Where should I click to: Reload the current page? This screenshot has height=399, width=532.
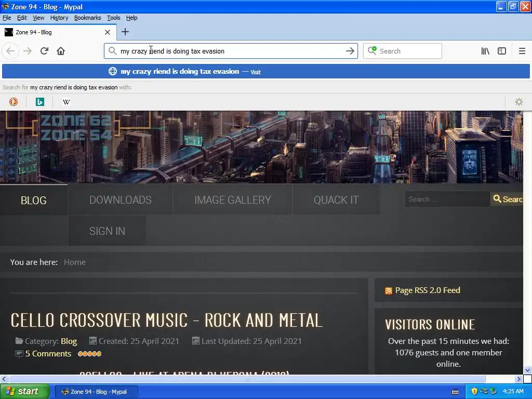click(x=44, y=51)
